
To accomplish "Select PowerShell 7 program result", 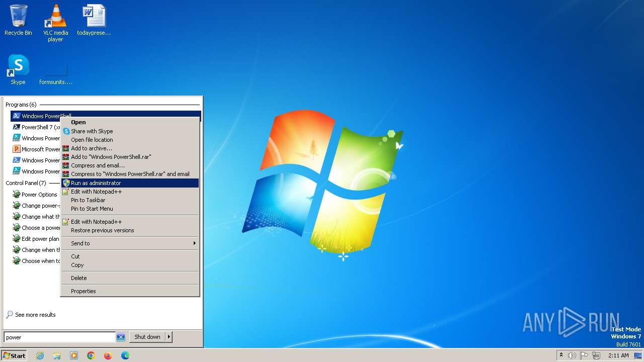I will pyautogui.click(x=35, y=127).
